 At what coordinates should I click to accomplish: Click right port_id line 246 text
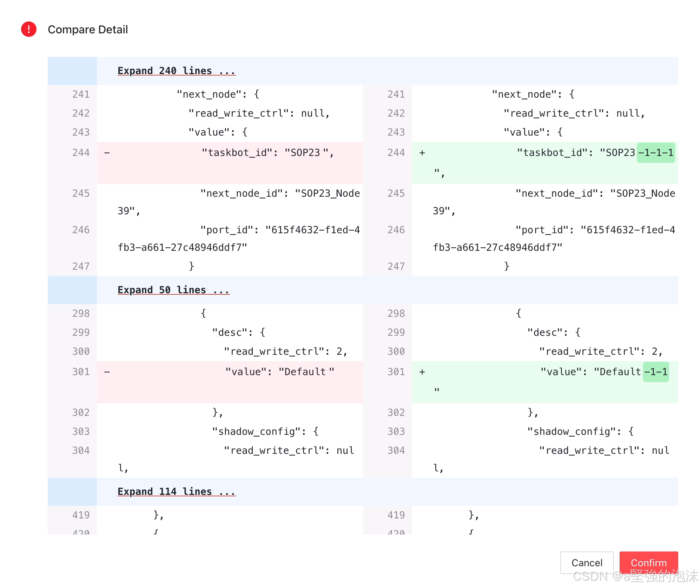(595, 230)
